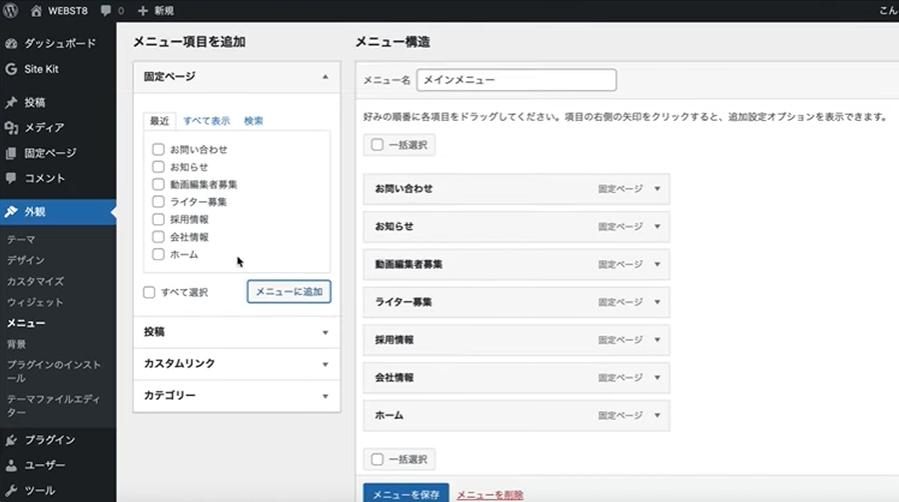Open メディア media icon
The image size is (899, 502).
[11, 127]
